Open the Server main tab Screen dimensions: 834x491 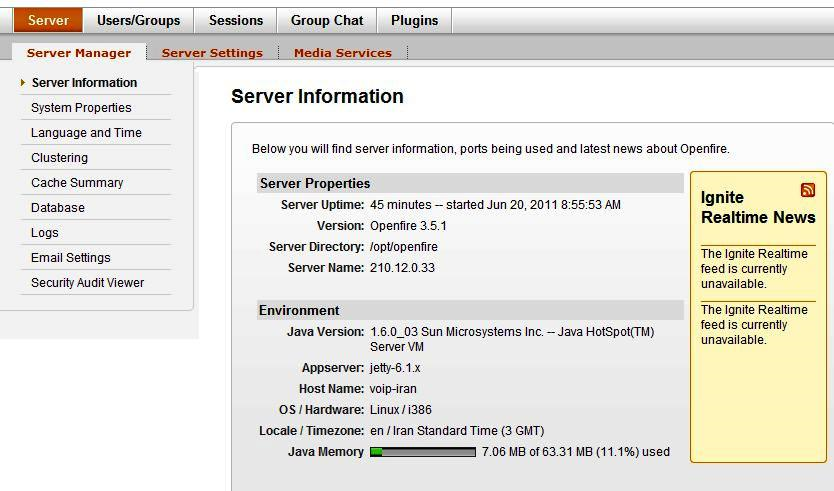48,20
